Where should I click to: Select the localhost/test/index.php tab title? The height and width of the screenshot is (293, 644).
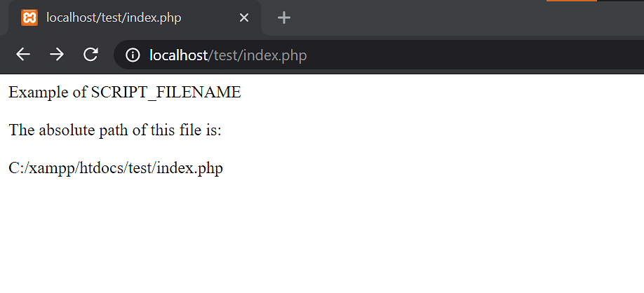114,18
